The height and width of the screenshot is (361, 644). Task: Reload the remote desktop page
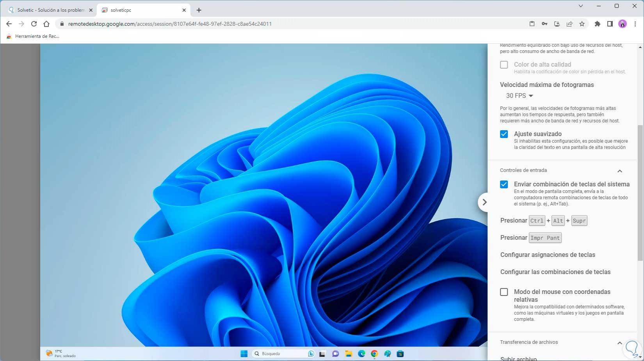tap(34, 24)
